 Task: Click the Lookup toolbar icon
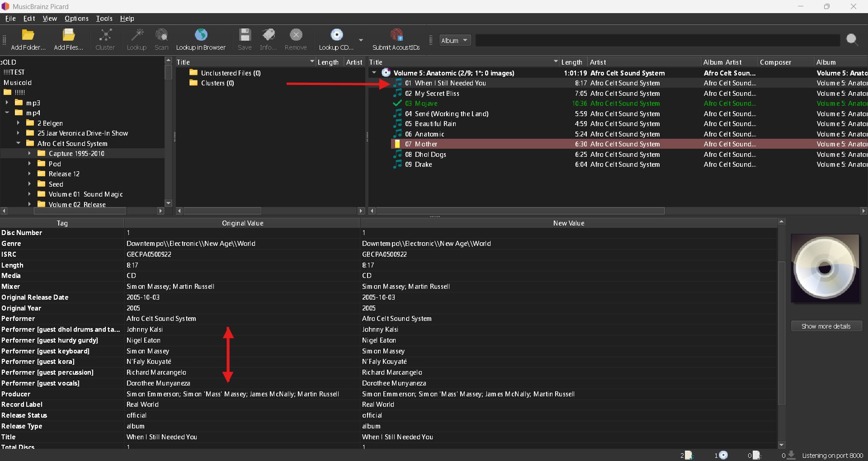[137, 35]
